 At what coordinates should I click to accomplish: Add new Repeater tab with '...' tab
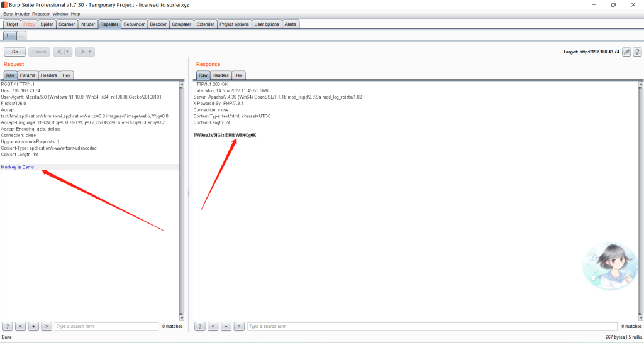[21, 36]
